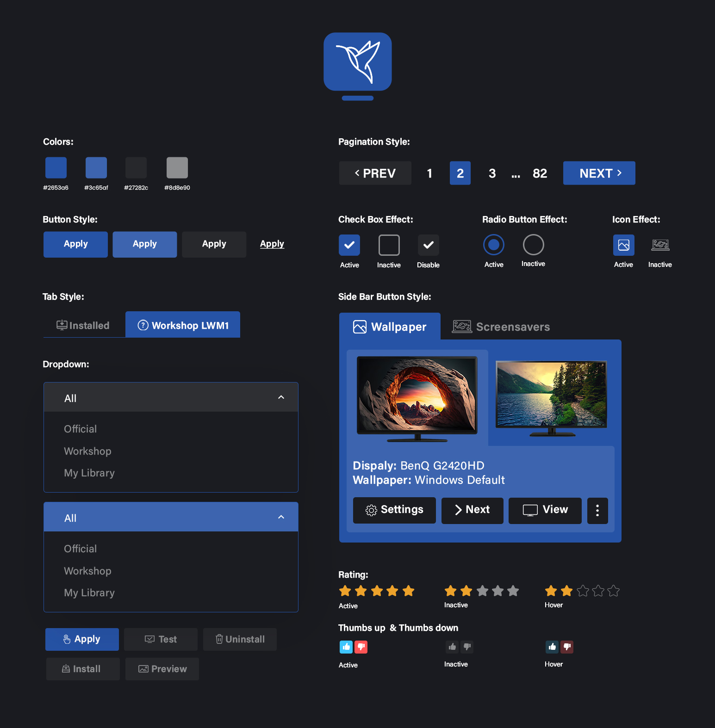Click the active blue thumbs up icon

[x=346, y=647]
